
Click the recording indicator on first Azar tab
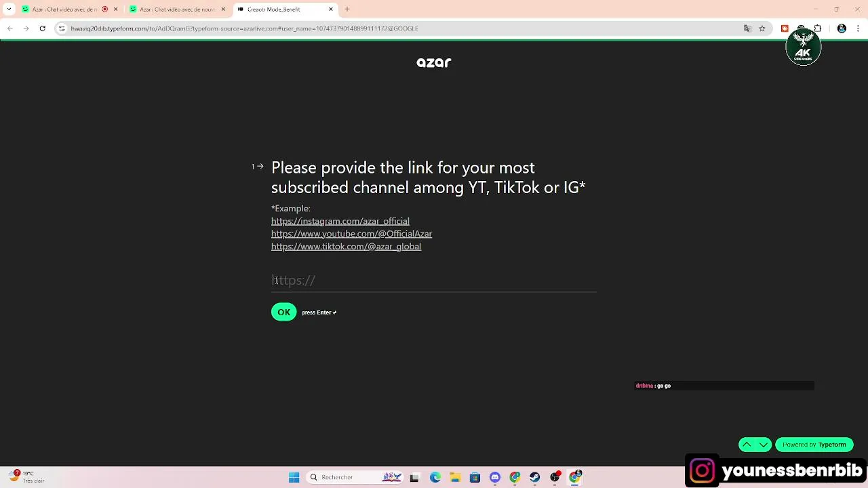pyautogui.click(x=105, y=9)
